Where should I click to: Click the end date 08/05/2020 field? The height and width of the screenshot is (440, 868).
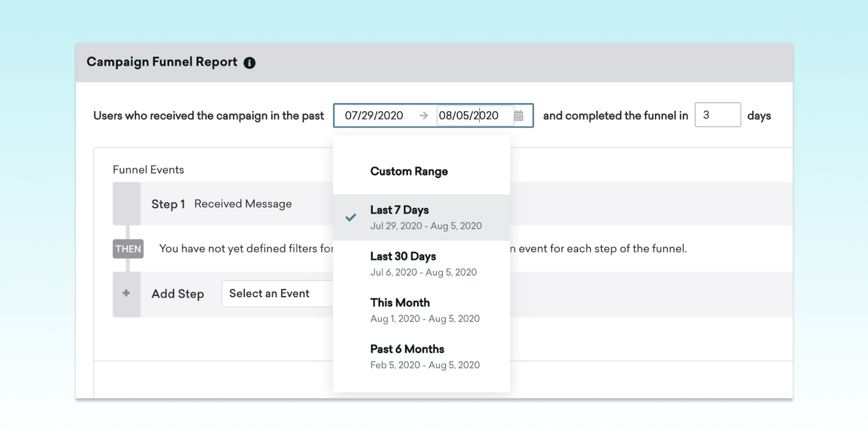coord(468,116)
